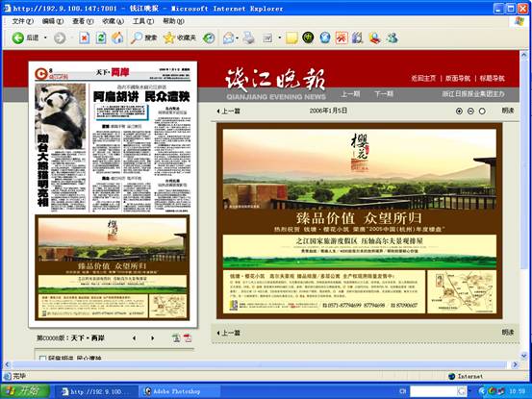Stop page loading with the red X icon
Screen dimensions: 532x399
click(84, 37)
